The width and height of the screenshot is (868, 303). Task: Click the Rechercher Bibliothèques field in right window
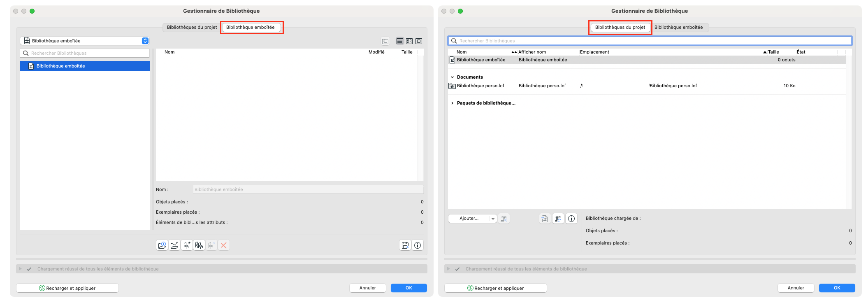click(650, 41)
